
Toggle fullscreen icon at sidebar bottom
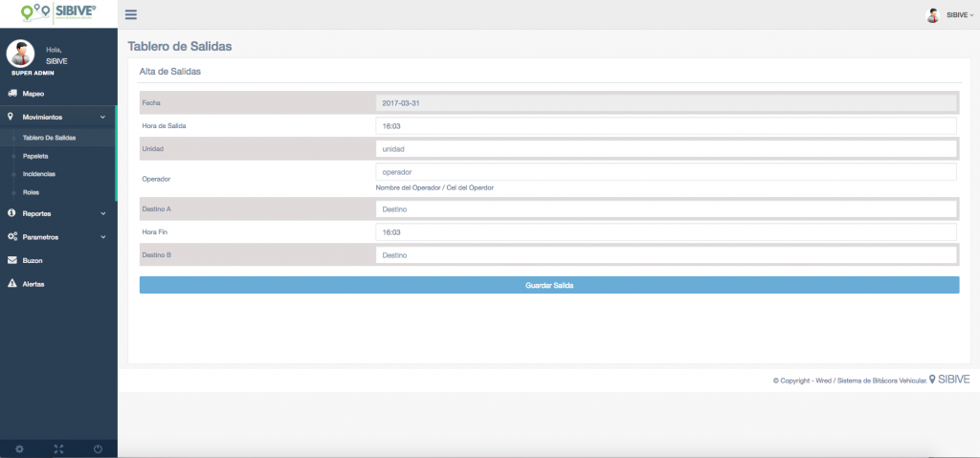click(58, 448)
